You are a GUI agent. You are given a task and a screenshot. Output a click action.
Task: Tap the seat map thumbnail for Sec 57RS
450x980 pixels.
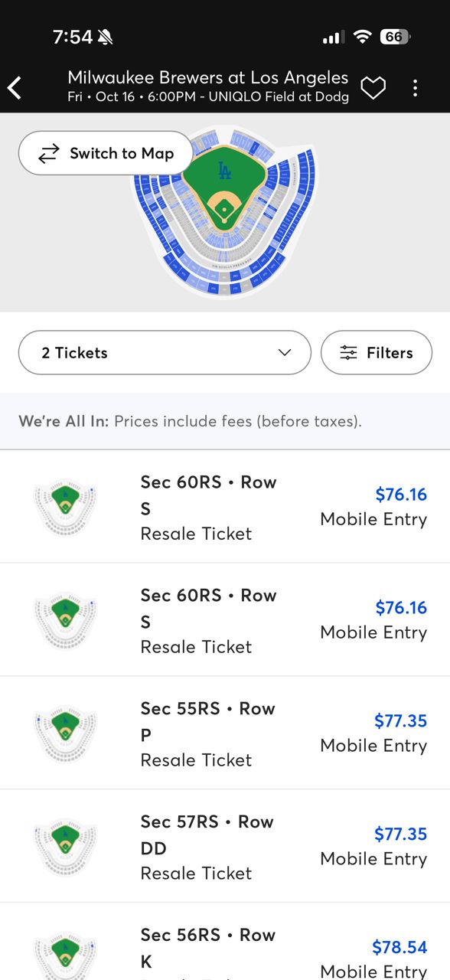click(x=65, y=847)
